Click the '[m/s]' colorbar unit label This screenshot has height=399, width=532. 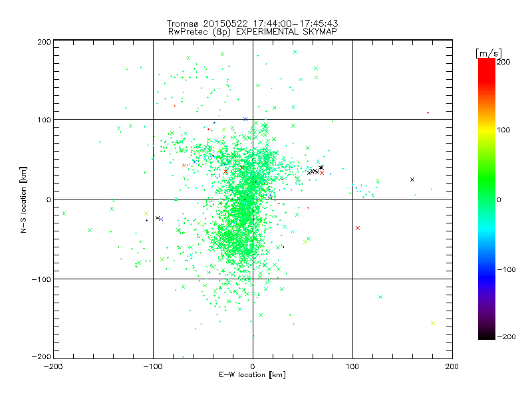pyautogui.click(x=489, y=54)
